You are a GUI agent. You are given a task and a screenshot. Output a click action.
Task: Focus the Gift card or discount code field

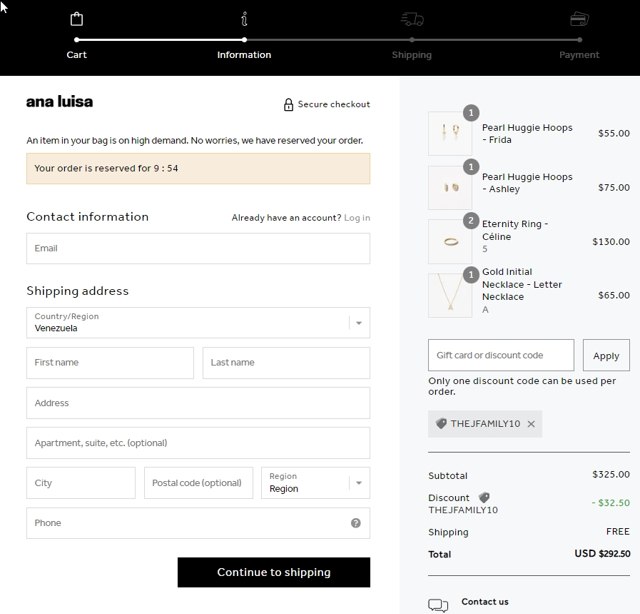501,355
